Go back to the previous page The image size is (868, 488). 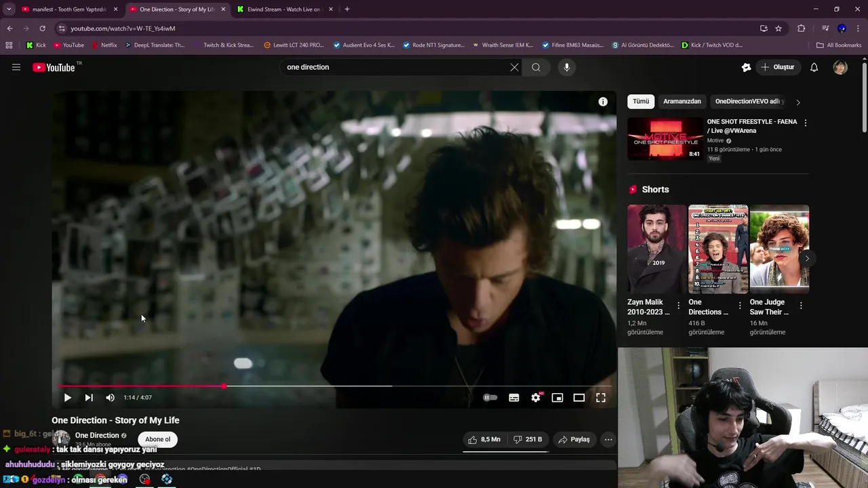coord(9,28)
